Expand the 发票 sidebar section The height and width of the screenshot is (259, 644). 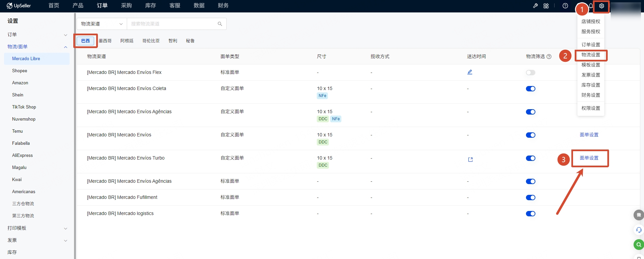pyautogui.click(x=37, y=240)
